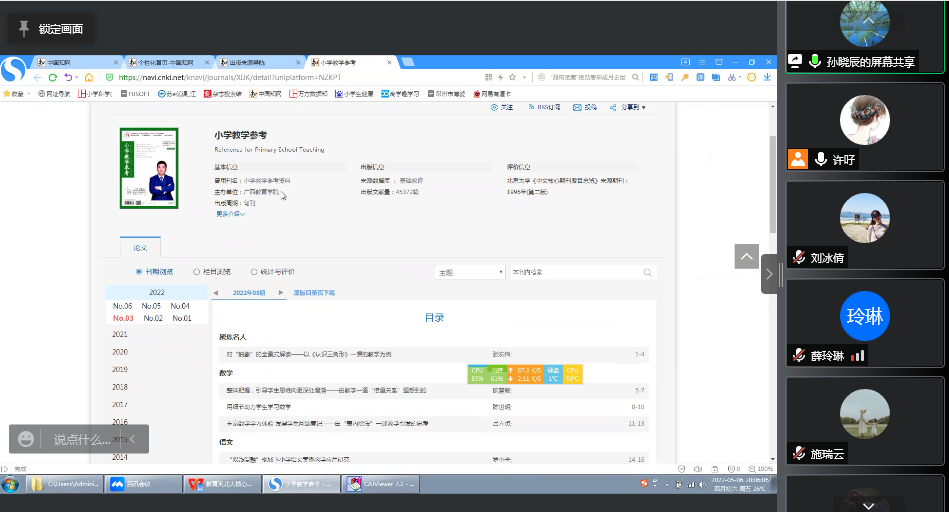Select issue No.02 of 2022

(152, 318)
